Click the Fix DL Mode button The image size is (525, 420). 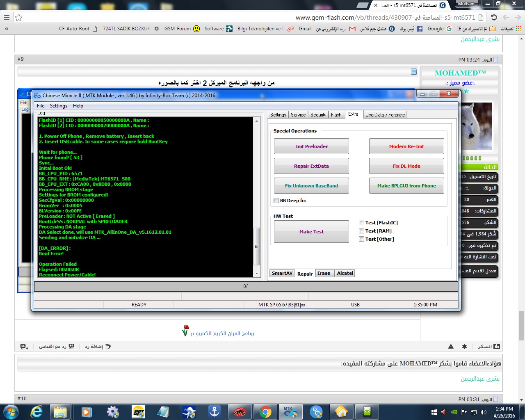tap(406, 166)
